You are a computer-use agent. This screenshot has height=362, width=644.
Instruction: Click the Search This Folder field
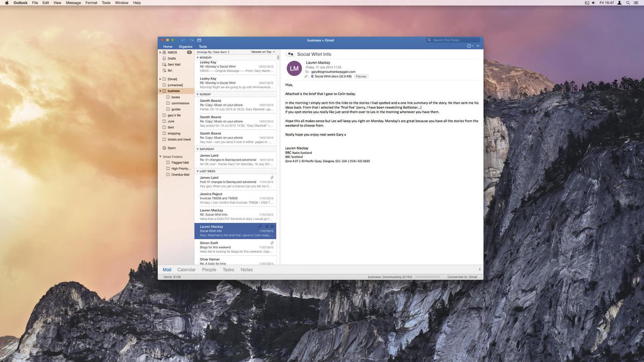453,40
